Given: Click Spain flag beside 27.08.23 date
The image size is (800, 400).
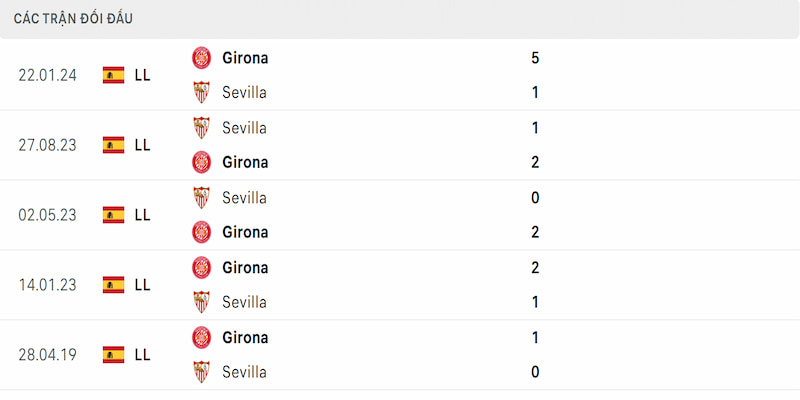Looking at the screenshot, I should [x=113, y=145].
